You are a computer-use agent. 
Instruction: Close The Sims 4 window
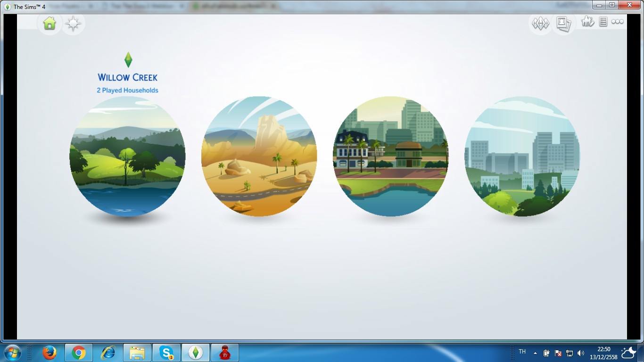[x=629, y=5]
